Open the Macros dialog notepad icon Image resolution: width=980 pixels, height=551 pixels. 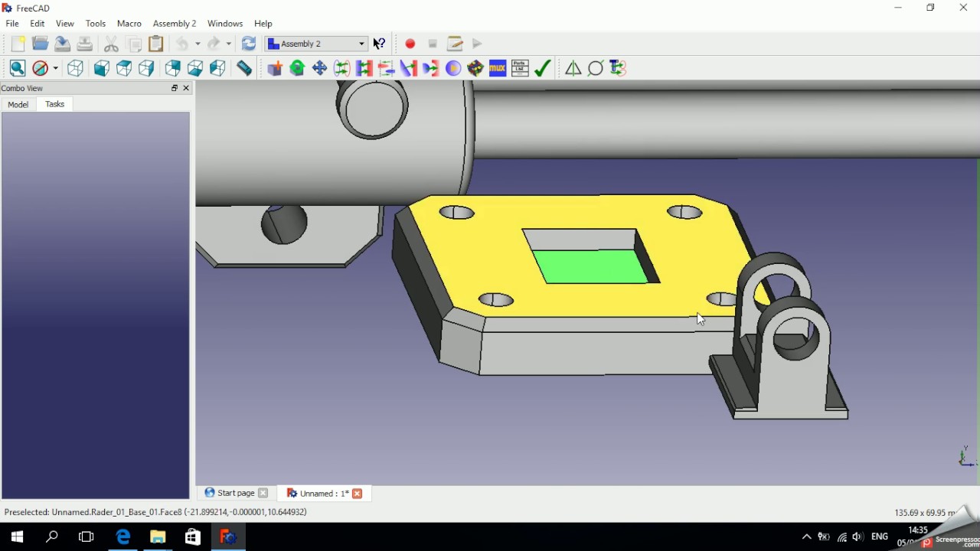point(455,44)
